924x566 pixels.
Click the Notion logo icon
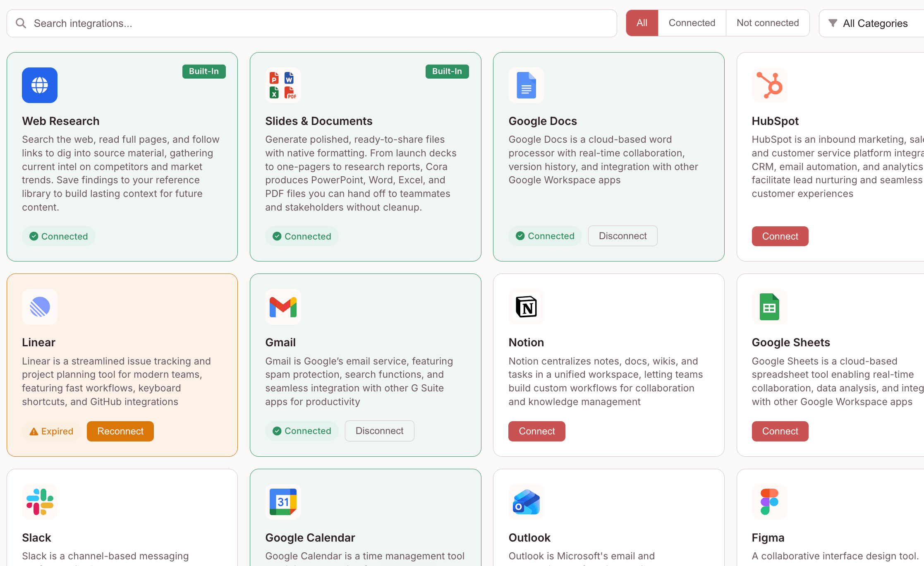(x=526, y=307)
